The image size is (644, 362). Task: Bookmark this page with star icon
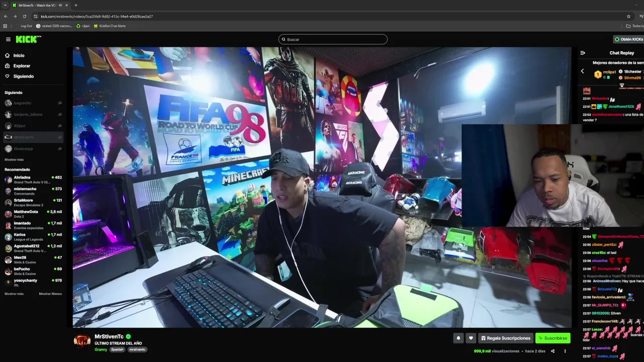click(x=628, y=16)
